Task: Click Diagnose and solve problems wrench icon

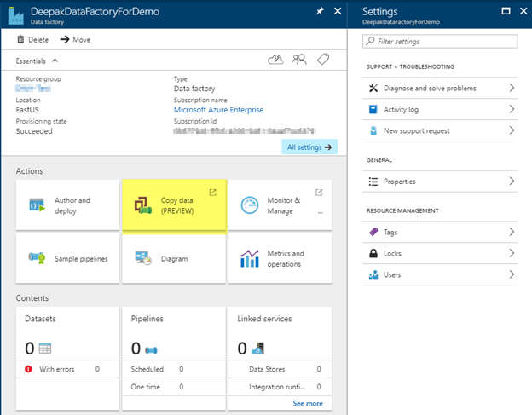Action: (373, 88)
